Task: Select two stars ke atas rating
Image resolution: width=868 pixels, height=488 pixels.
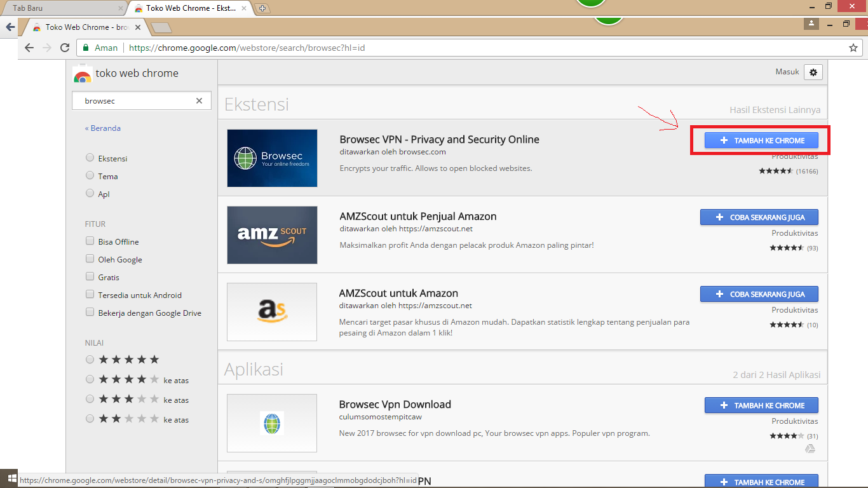Action: click(x=90, y=419)
